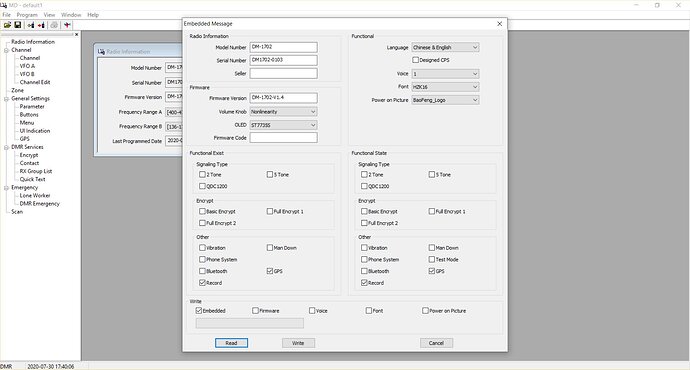Click the greyed-out print toolbar icon

[54, 25]
